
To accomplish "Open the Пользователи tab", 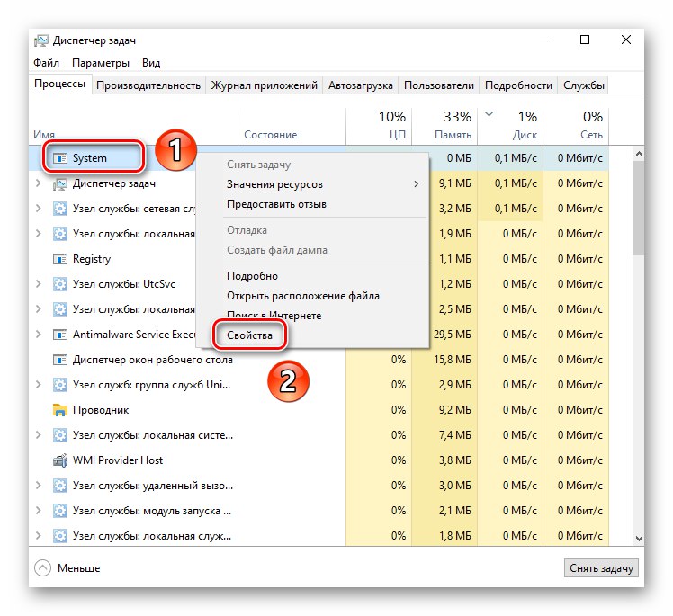I will [439, 85].
